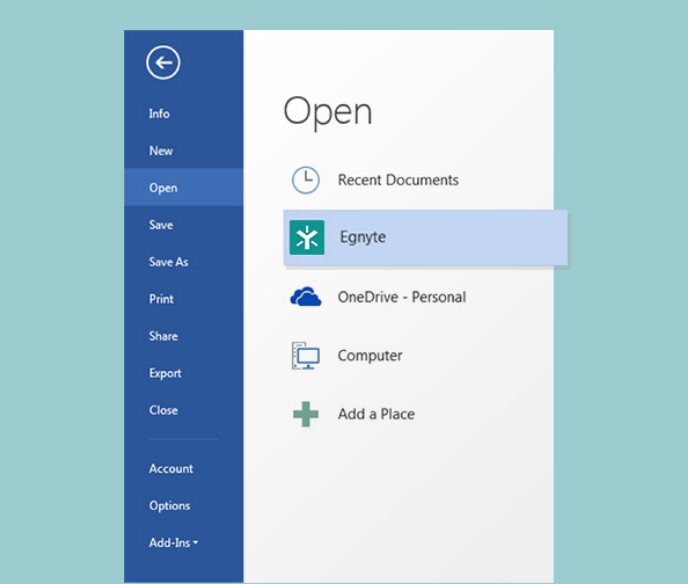Select New in the sidebar
This screenshot has width=688, height=584.
[161, 151]
